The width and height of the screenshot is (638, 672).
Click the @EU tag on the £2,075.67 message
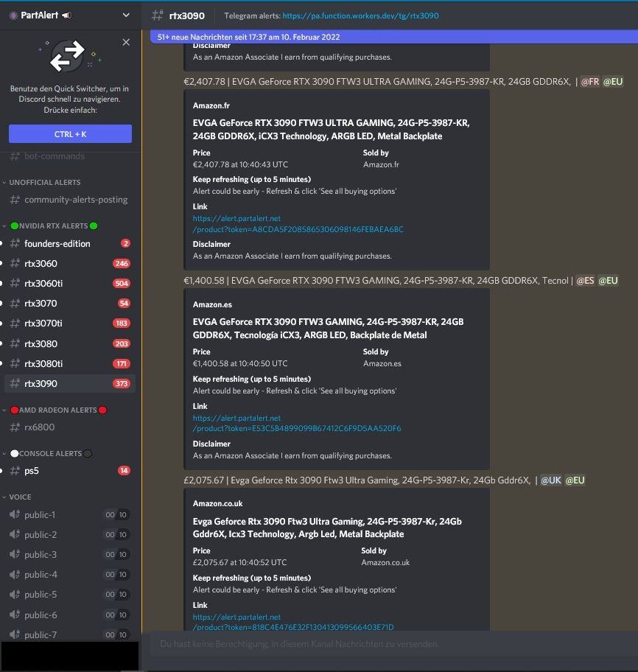[575, 480]
